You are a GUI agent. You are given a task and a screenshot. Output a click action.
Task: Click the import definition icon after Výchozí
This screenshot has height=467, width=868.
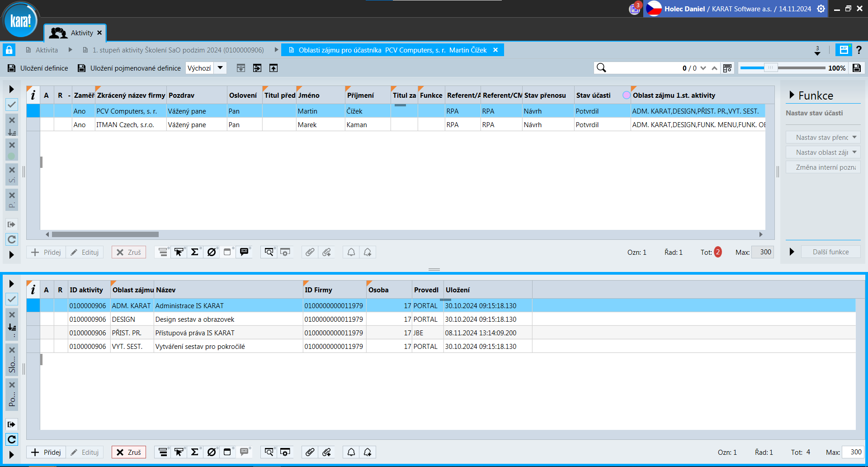241,68
